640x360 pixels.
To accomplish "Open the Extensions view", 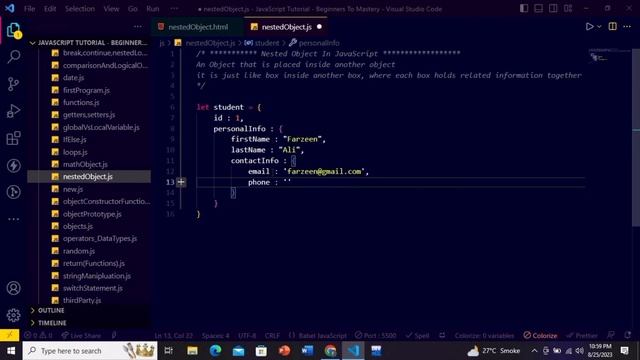I will pyautogui.click(x=13, y=138).
